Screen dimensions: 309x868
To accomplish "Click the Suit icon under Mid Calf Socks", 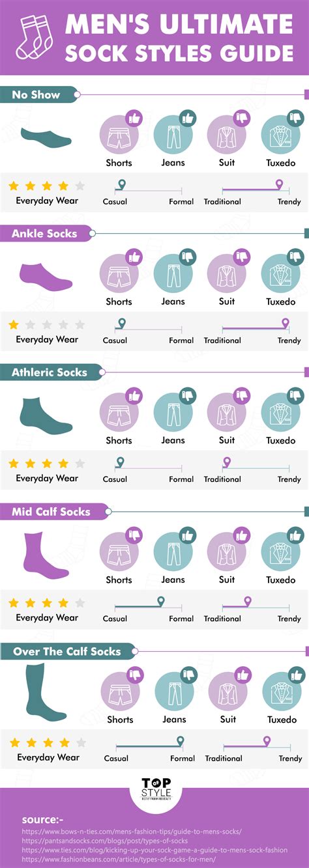I will tap(227, 552).
